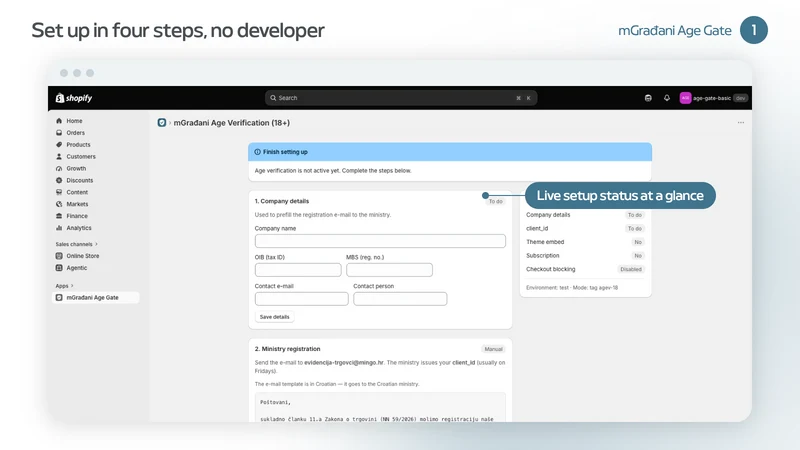Click the evidencija-trgovci@mingo.hr email text

pyautogui.click(x=344, y=363)
